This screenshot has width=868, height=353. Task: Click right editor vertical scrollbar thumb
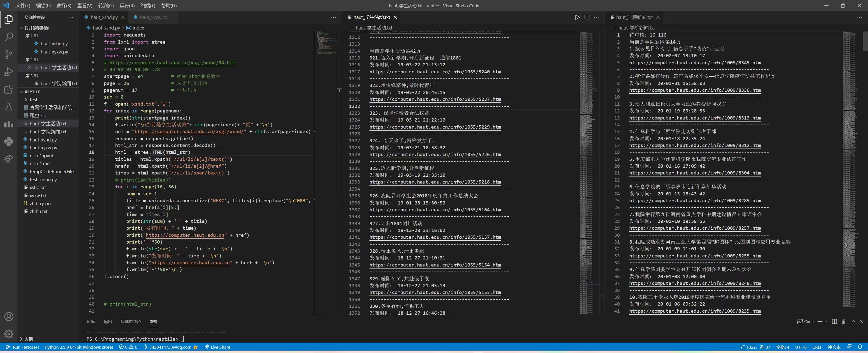(x=865, y=41)
